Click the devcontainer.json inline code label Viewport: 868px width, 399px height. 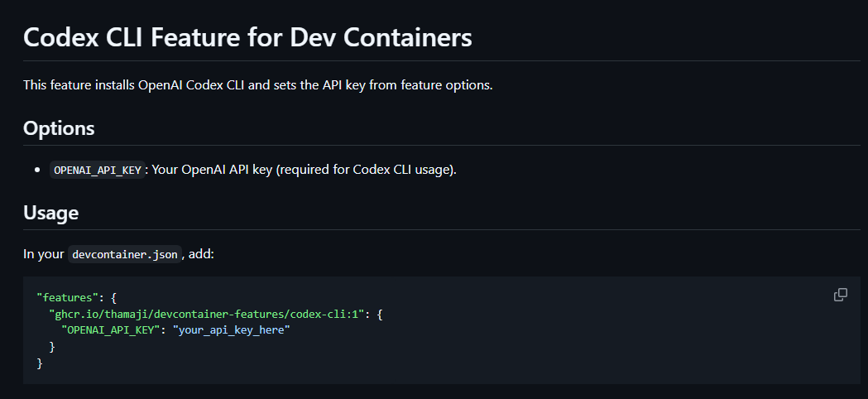[x=125, y=254]
